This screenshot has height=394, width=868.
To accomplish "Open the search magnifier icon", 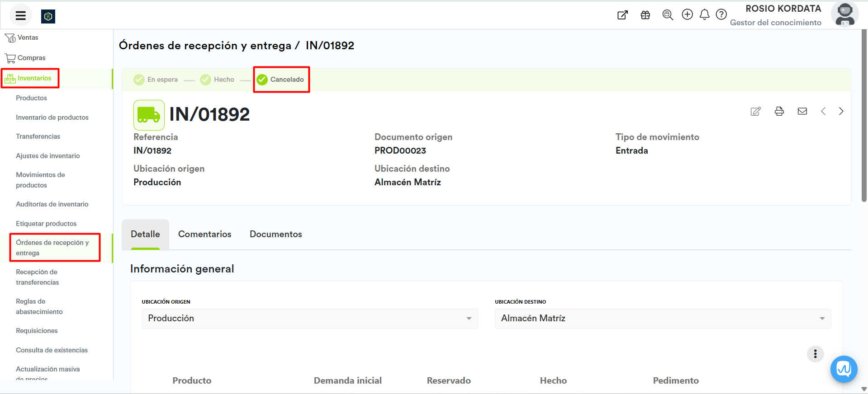I will [x=667, y=15].
